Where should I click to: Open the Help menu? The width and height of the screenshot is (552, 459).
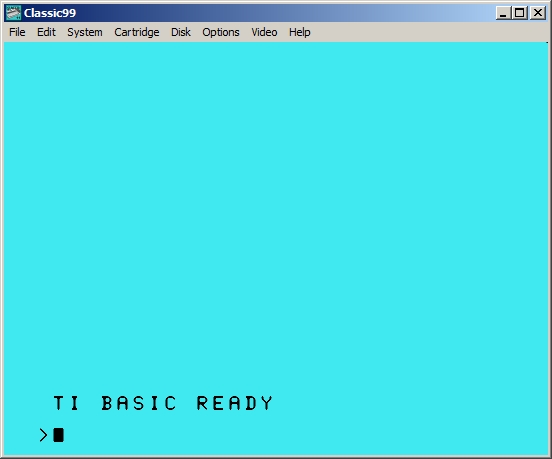pyautogui.click(x=300, y=32)
